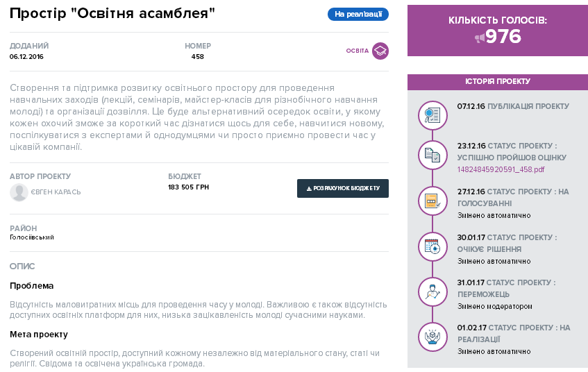588x372 pixels.
Task: Click the 'На реалізації' status badge
Action: point(358,14)
